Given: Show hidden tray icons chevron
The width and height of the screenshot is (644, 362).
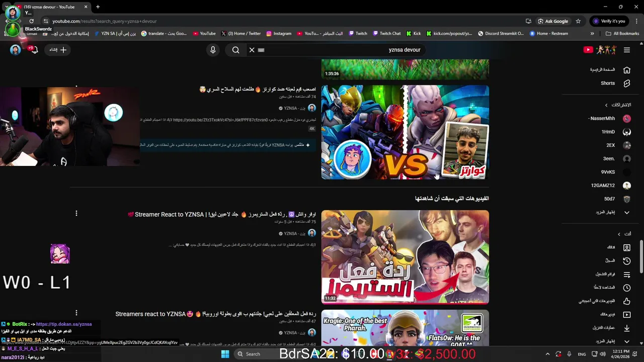Looking at the screenshot, I should pos(547,354).
